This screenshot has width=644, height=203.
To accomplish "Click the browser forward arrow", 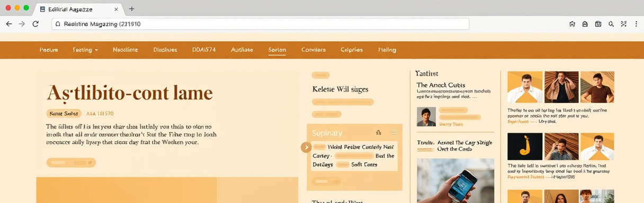I will pyautogui.click(x=22, y=24).
